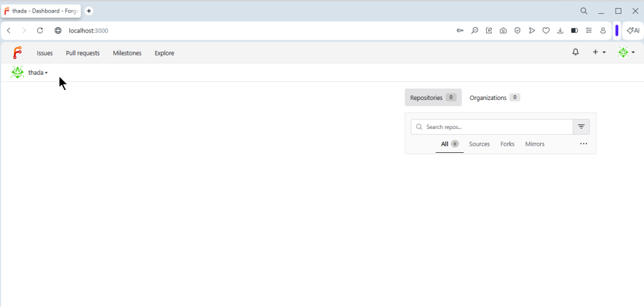Open the Explore link in navbar
This screenshot has width=644, height=307.
[x=164, y=53]
